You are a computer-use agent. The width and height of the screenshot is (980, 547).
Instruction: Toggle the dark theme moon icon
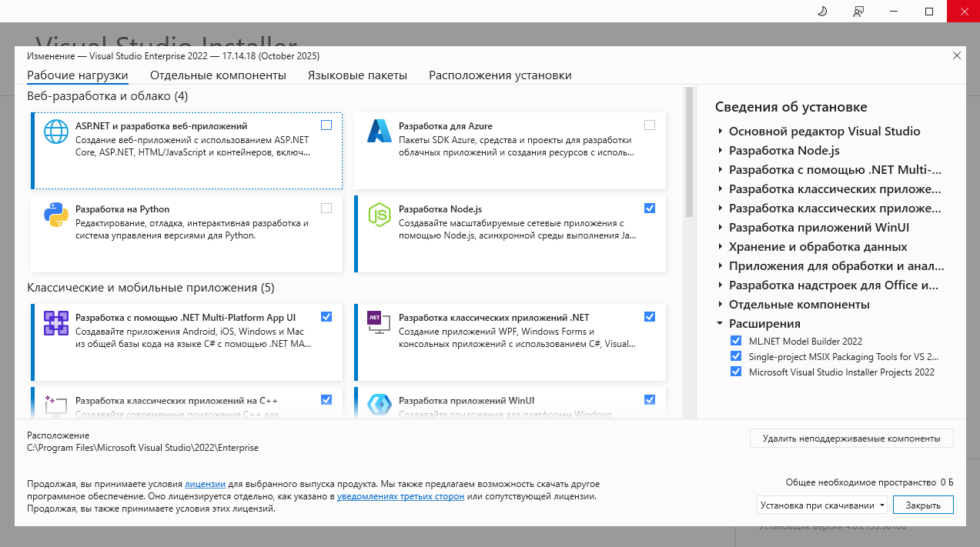[x=821, y=11]
